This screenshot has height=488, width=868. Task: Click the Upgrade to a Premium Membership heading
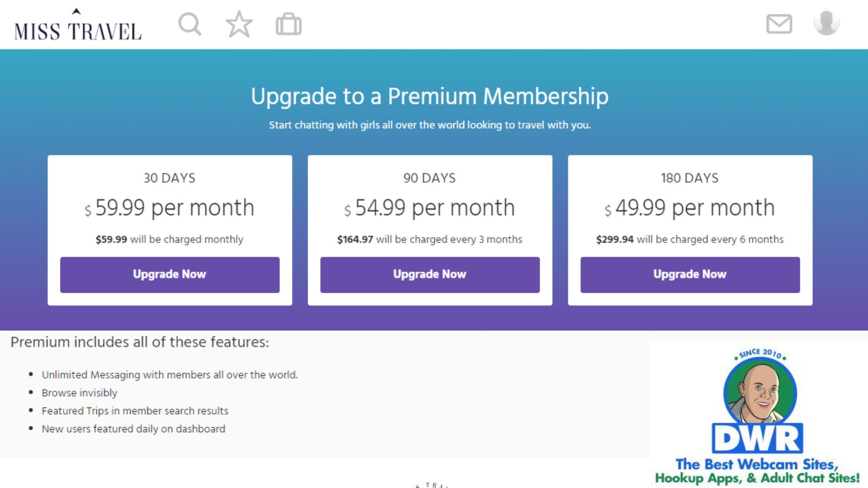point(430,96)
